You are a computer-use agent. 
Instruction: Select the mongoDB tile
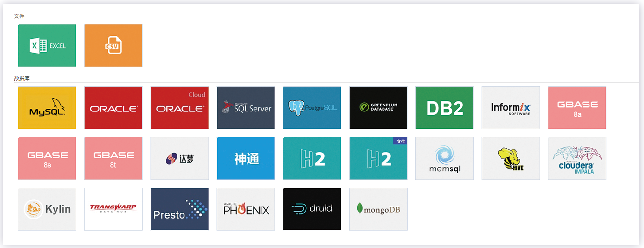tap(378, 209)
